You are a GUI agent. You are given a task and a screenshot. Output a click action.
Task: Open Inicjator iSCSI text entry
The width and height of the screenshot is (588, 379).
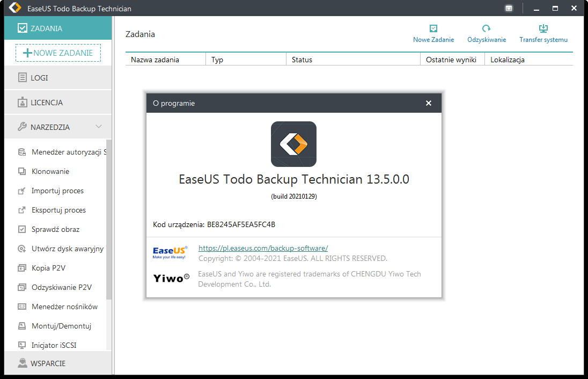coord(54,345)
